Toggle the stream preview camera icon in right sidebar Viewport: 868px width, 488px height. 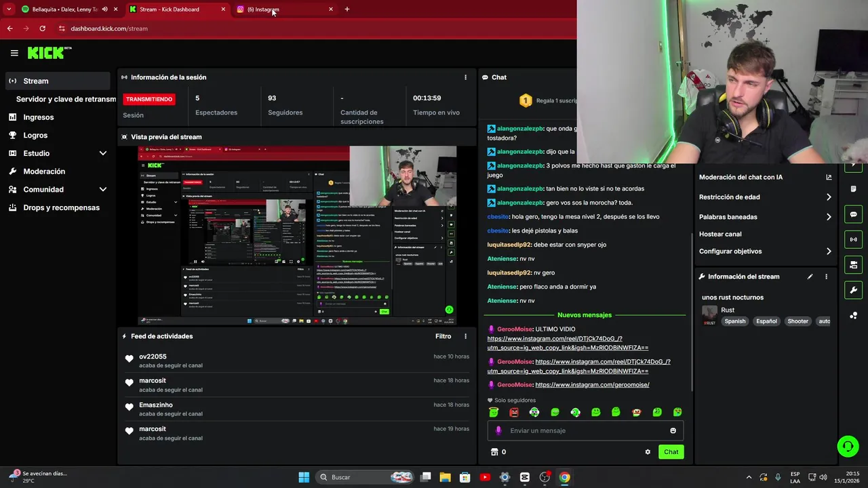853,264
